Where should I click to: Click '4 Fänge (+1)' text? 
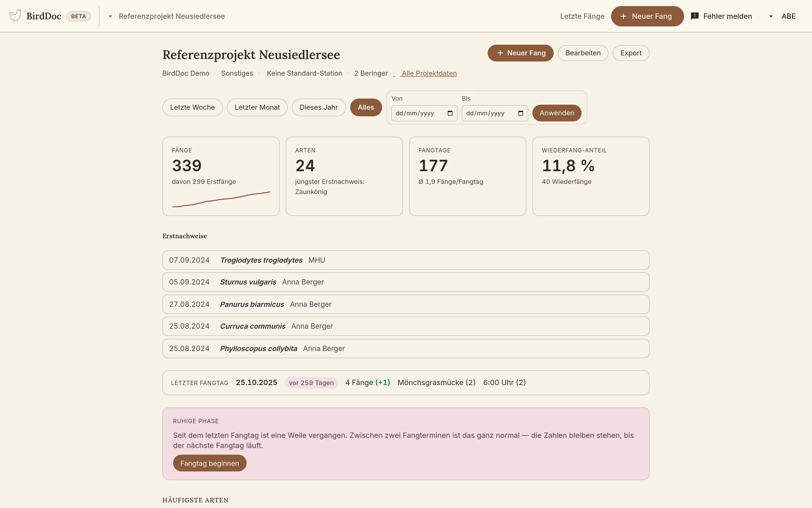click(367, 383)
